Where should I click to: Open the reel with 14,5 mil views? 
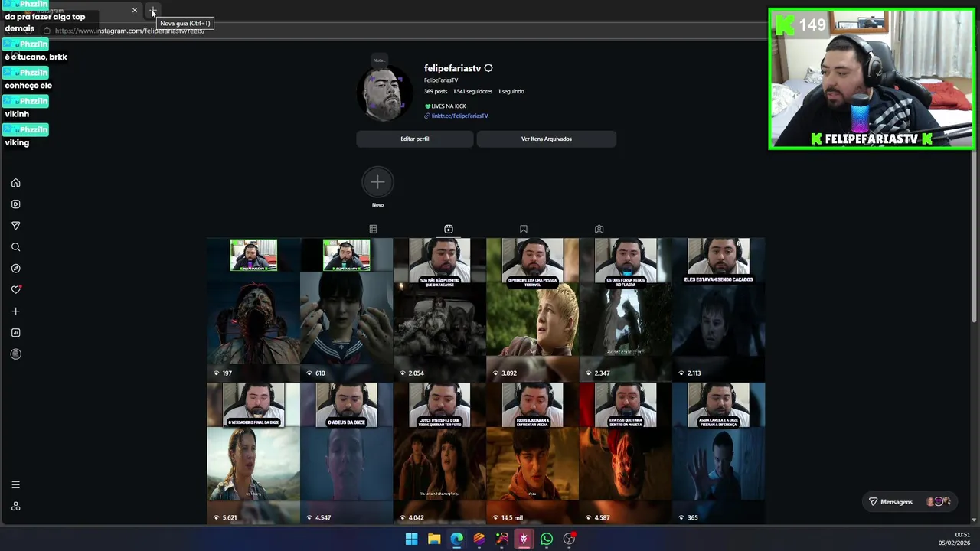click(x=532, y=453)
